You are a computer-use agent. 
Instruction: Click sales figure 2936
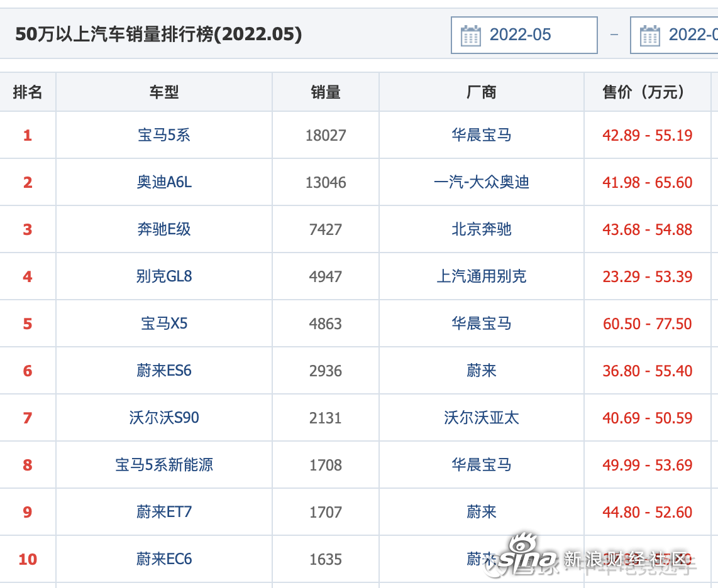tap(326, 371)
